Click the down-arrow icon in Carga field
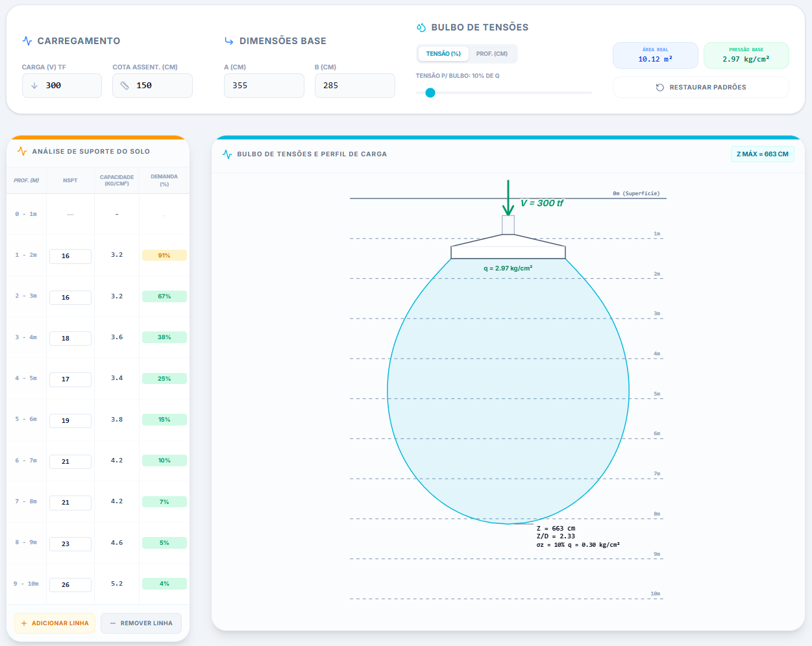812x646 pixels. (x=34, y=86)
